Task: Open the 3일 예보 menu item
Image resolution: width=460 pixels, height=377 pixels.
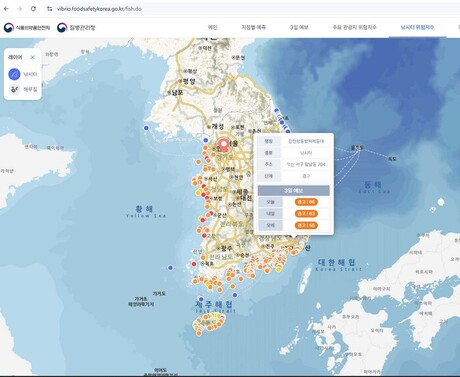Action: [x=299, y=27]
